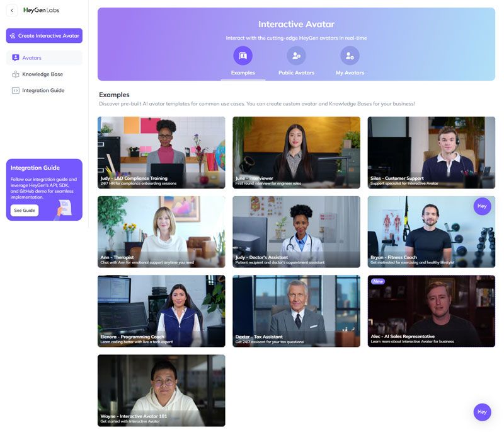Screen dimensions: 504x432
Task: Click the 'Ann - Therapist' caption
Action: [x=117, y=257]
